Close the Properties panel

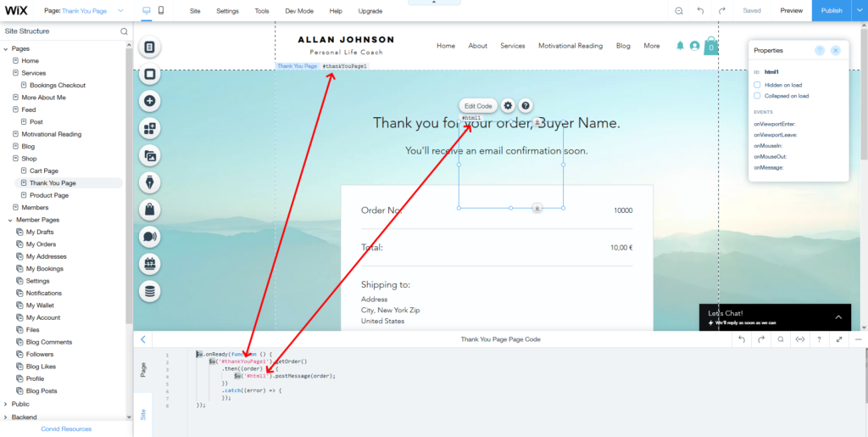click(836, 51)
